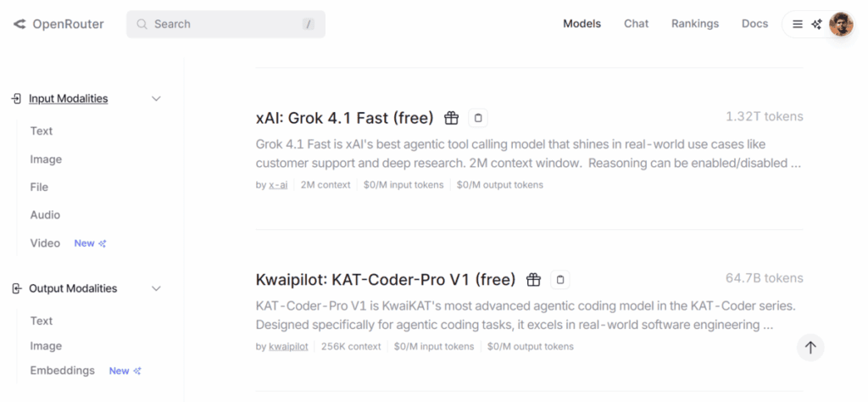
Task: Collapse the Output Modalities section
Action: tap(156, 288)
